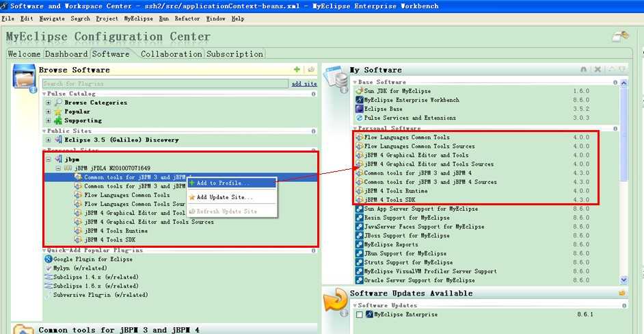This screenshot has height=334, width=644.
Task: Select jBPM 4 Graphical Editor and Tools Sources
Action: [x=149, y=222]
